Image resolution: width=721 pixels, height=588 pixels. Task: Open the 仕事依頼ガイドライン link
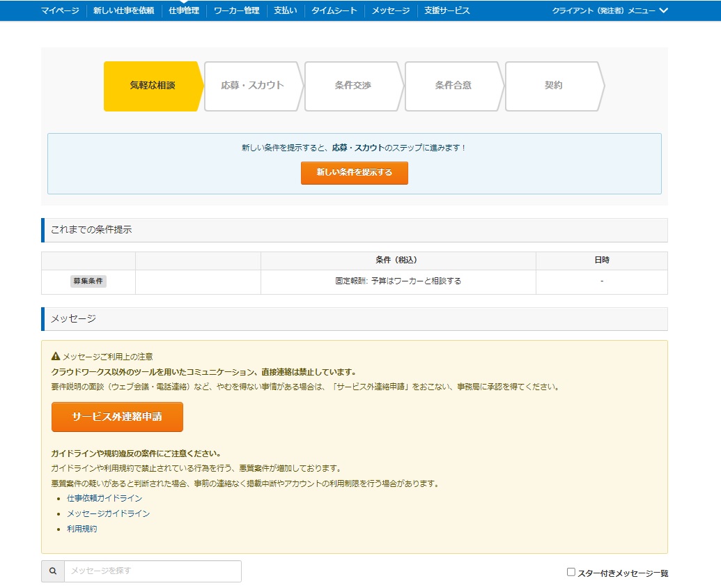coord(104,499)
